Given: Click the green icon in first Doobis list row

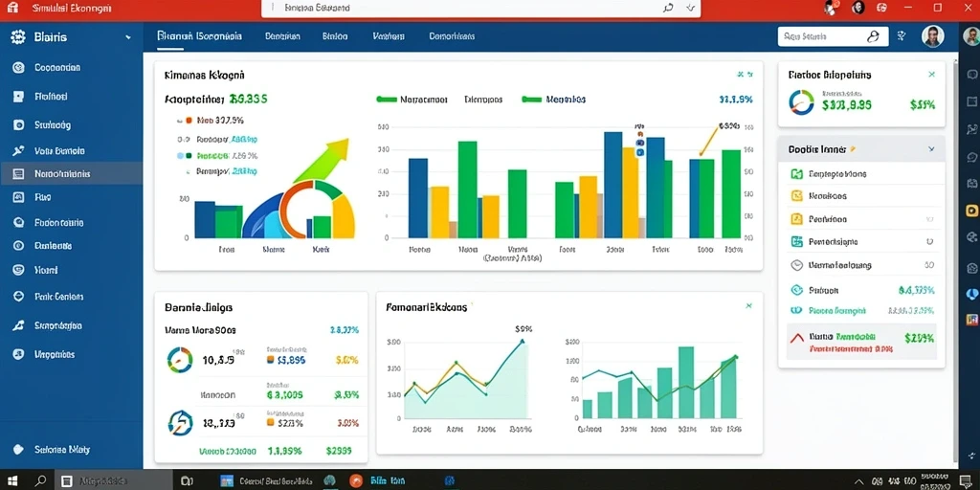Looking at the screenshot, I should point(796,174).
